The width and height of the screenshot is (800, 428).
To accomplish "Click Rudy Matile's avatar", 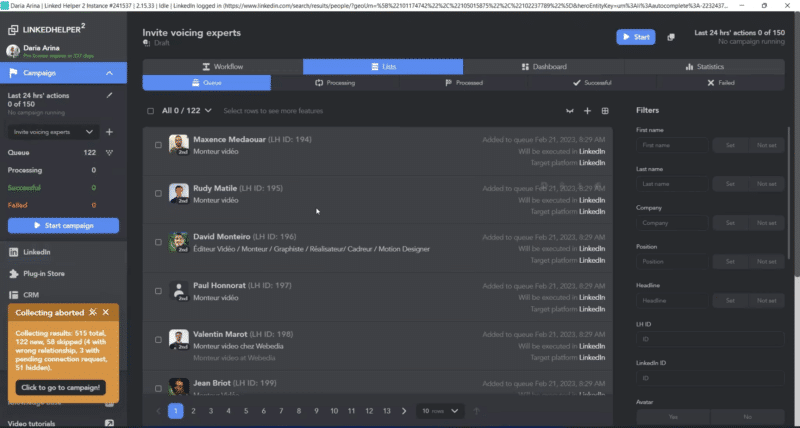I will pyautogui.click(x=179, y=193).
